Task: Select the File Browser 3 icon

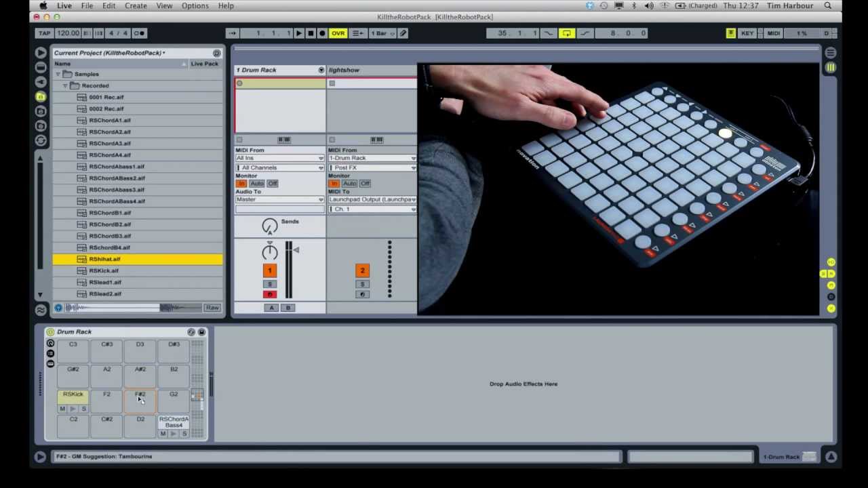Action: [x=41, y=125]
